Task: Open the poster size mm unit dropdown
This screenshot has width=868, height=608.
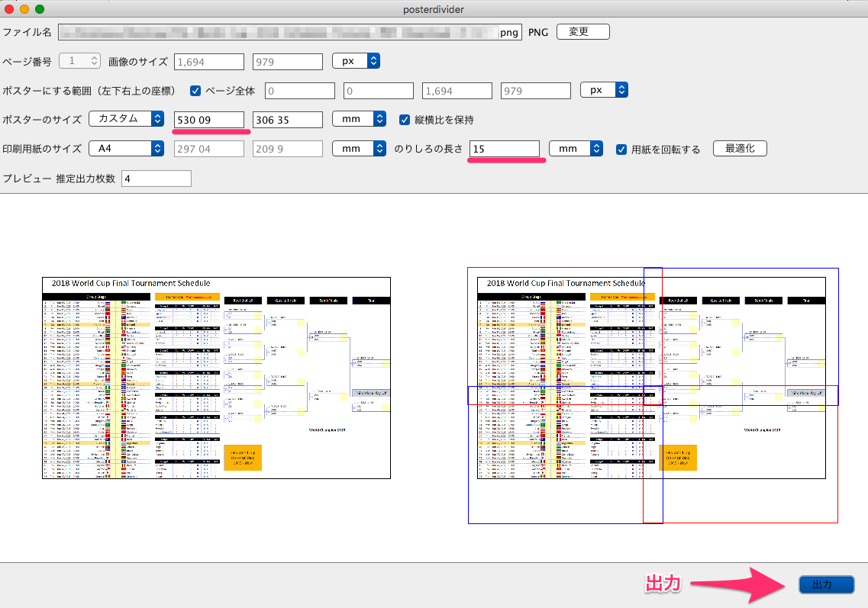Action: [360, 118]
